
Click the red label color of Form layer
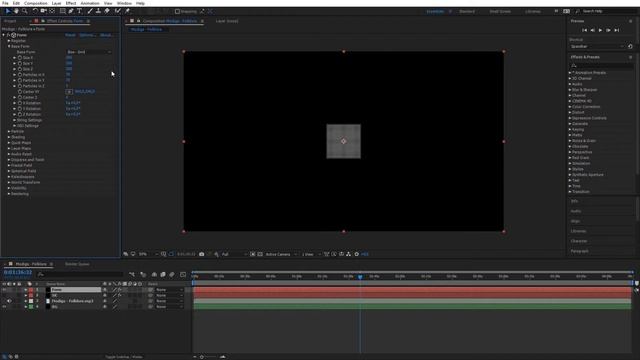click(x=31, y=290)
